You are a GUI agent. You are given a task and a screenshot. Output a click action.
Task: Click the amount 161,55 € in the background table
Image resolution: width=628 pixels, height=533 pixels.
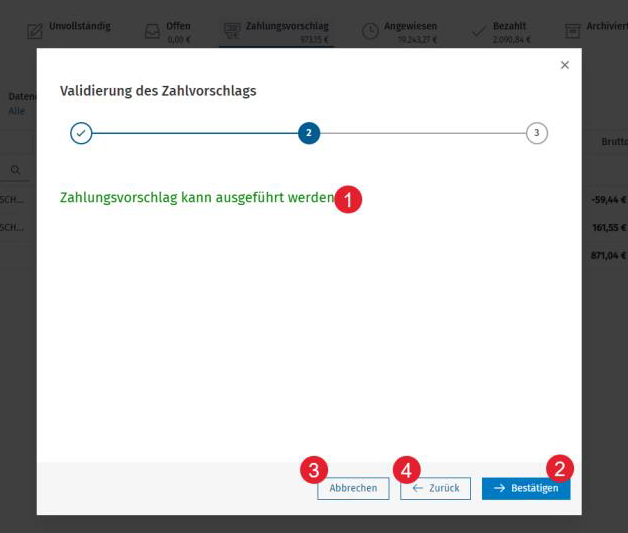pyautogui.click(x=609, y=227)
